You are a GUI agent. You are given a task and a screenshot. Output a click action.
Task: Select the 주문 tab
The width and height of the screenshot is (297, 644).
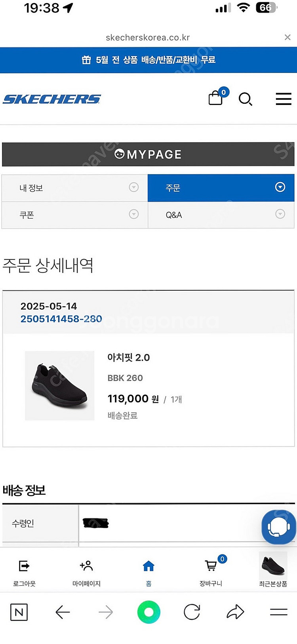pos(221,187)
